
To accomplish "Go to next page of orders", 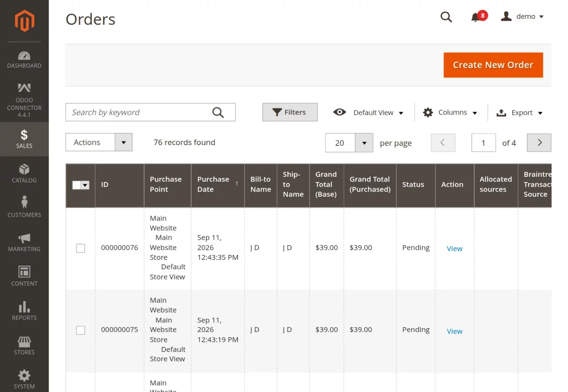I will click(x=539, y=142).
